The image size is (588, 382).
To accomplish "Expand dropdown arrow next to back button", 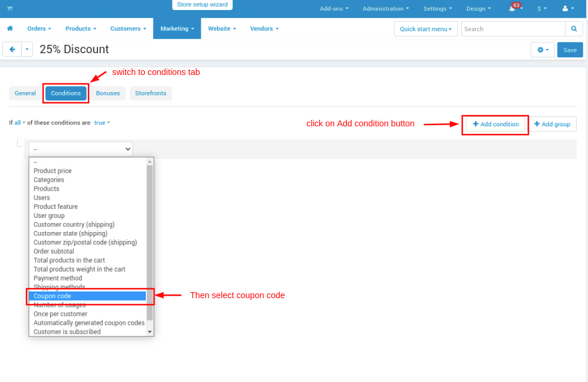I will 27,50.
